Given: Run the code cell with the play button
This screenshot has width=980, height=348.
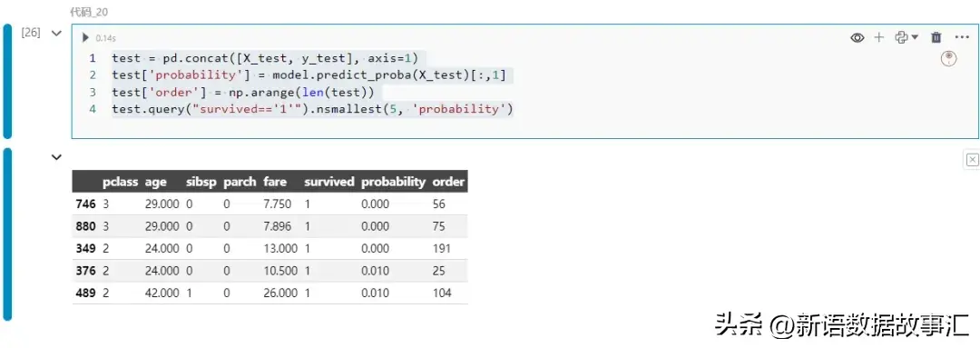Looking at the screenshot, I should pos(85,37).
